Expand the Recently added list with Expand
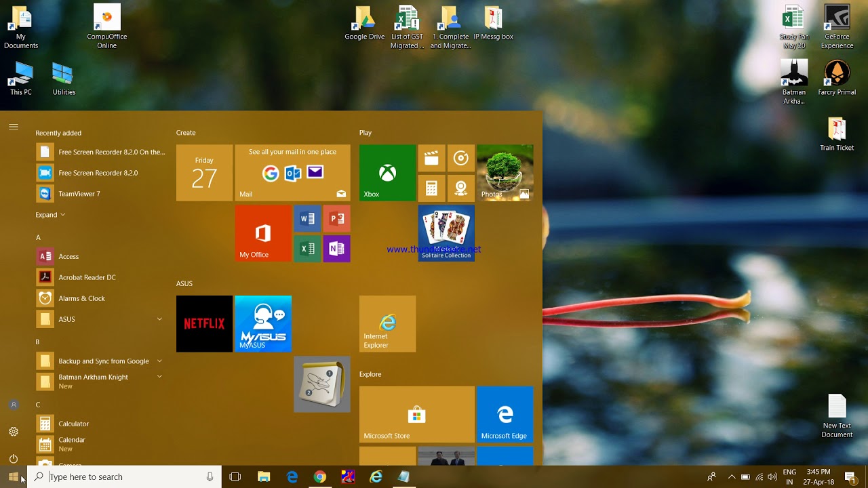868x488 pixels. click(x=50, y=215)
